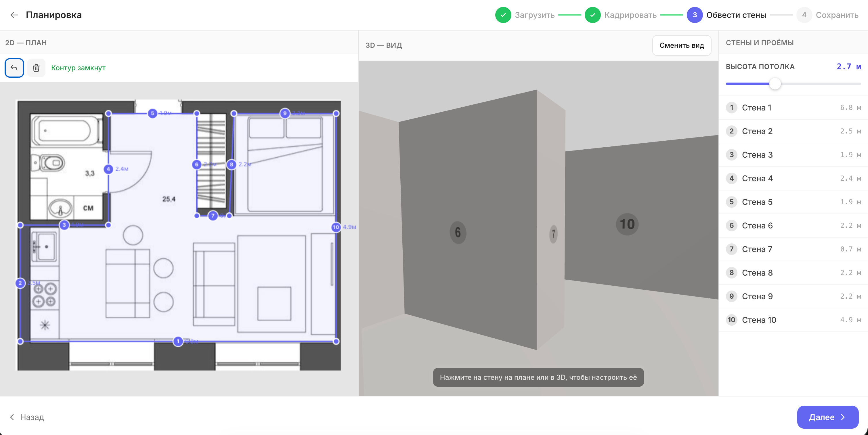Click the Далее button
The image size is (868, 435).
pyautogui.click(x=827, y=417)
